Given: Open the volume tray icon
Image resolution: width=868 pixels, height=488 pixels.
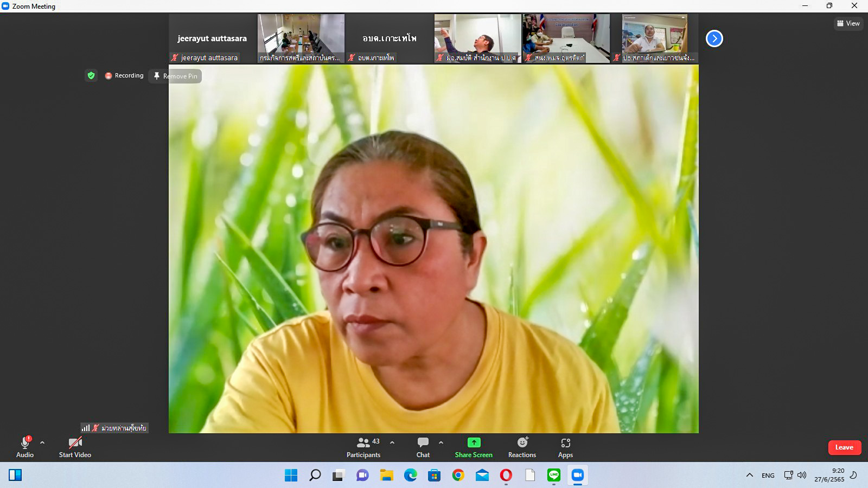Looking at the screenshot, I should [x=802, y=476].
